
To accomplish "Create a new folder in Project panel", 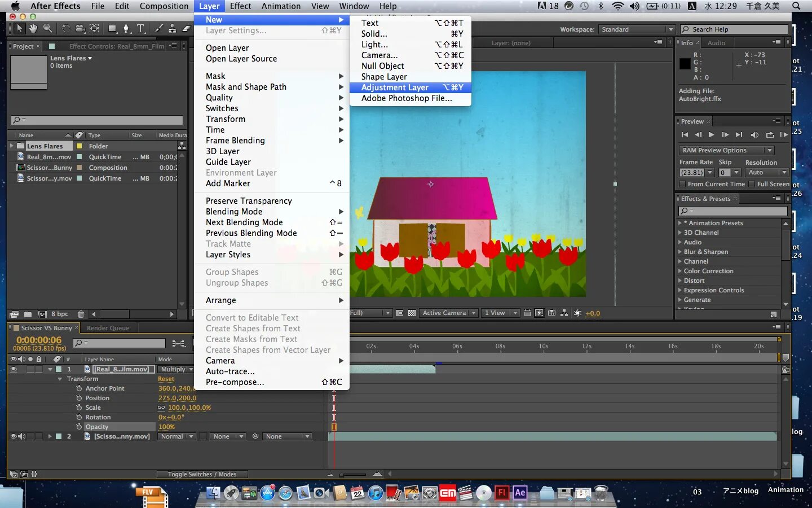I will tap(28, 314).
